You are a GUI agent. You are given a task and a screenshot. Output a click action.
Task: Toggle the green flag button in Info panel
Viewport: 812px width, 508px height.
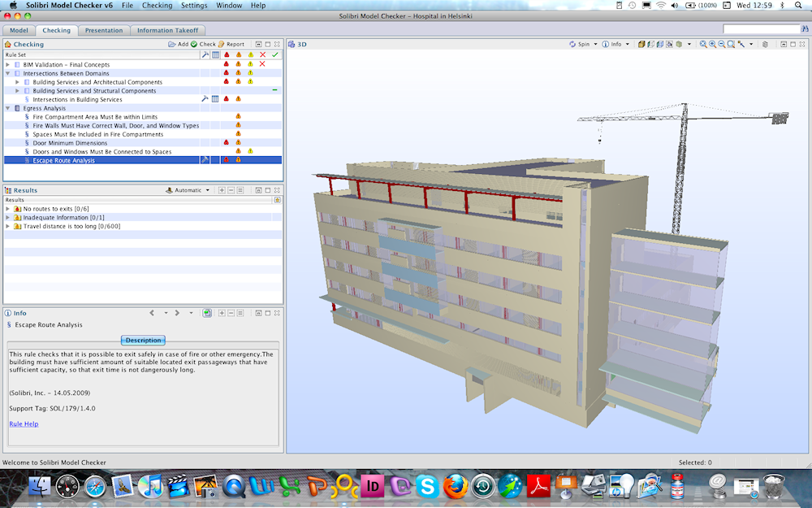207,312
